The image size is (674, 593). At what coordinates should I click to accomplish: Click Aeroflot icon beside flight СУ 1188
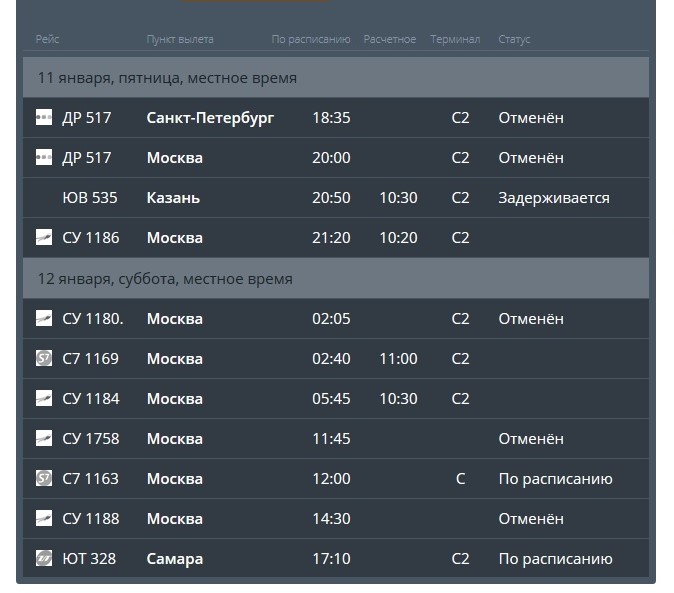click(x=44, y=518)
